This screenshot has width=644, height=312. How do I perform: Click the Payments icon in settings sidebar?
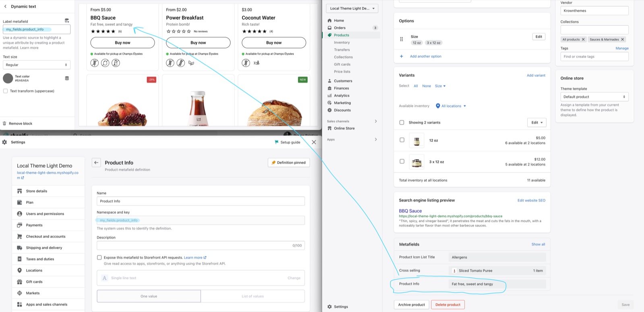point(19,225)
